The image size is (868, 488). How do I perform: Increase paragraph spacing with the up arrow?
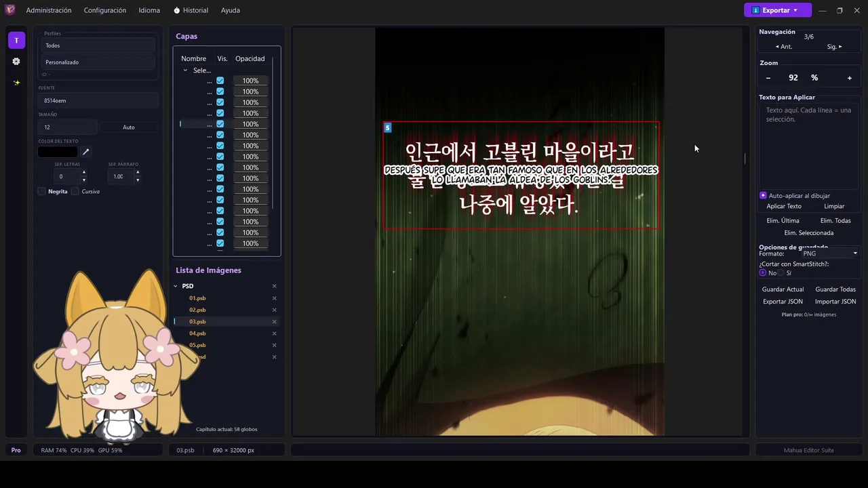click(138, 172)
